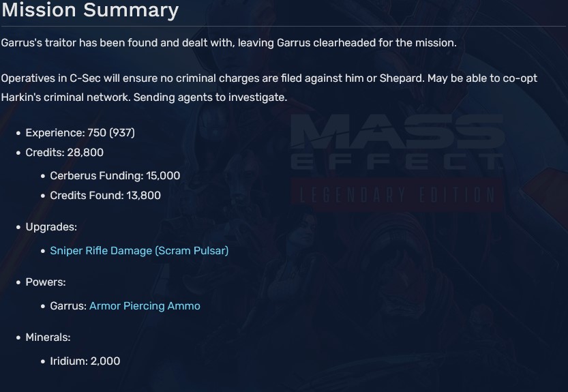The image size is (568, 392).
Task: Select the Experience: 750 (937) line
Action: (80, 132)
